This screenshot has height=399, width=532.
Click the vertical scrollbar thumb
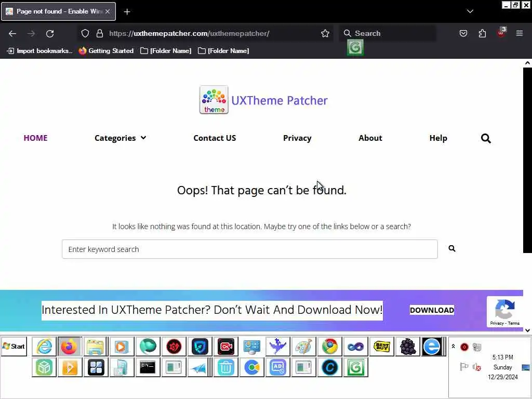coord(527,160)
